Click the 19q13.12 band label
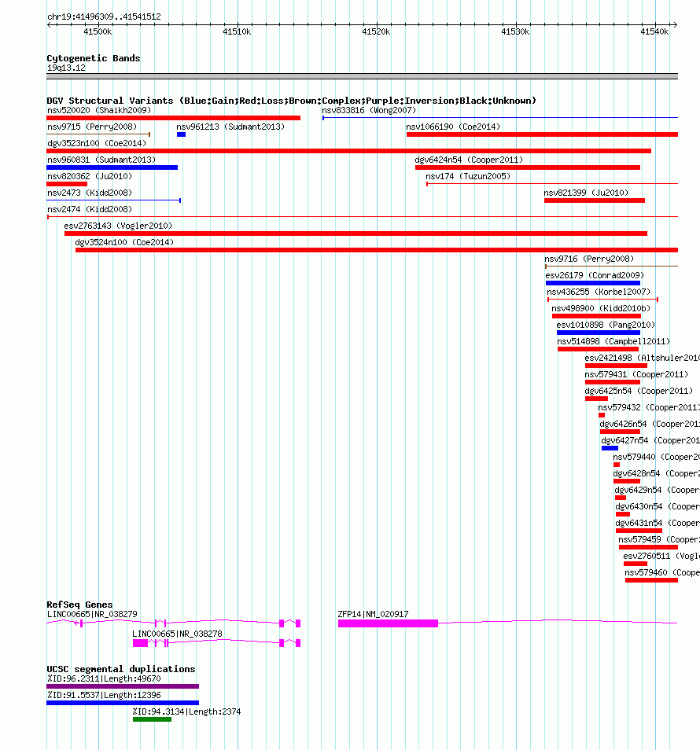Image resolution: width=700 pixels, height=750 pixels. 66,68
